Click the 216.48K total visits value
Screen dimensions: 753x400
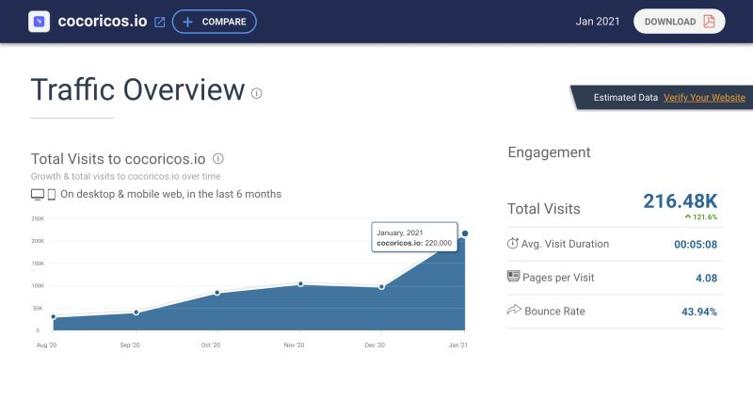tap(680, 201)
